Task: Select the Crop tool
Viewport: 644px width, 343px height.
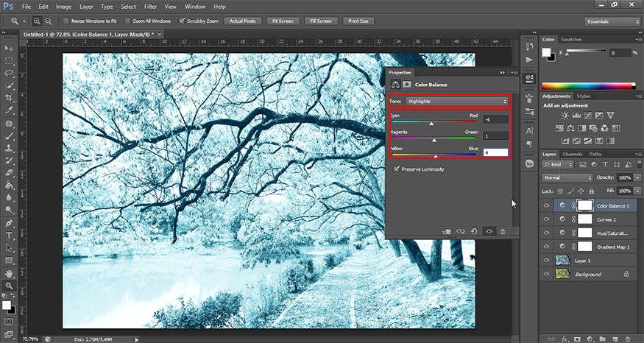Action: click(x=9, y=98)
